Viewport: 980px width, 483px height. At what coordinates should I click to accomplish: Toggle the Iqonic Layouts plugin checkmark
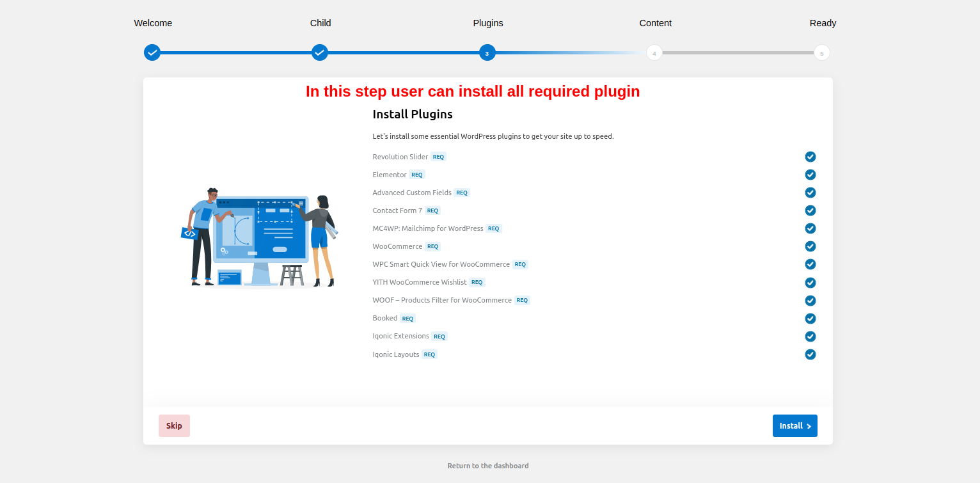[x=810, y=354]
